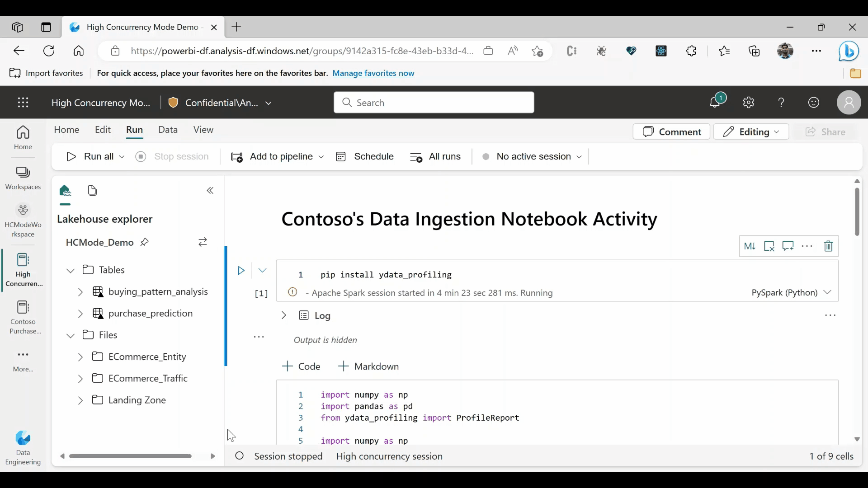Change PySpark (Python) cell language
Screen dimensions: 868x488
pyautogui.click(x=791, y=293)
